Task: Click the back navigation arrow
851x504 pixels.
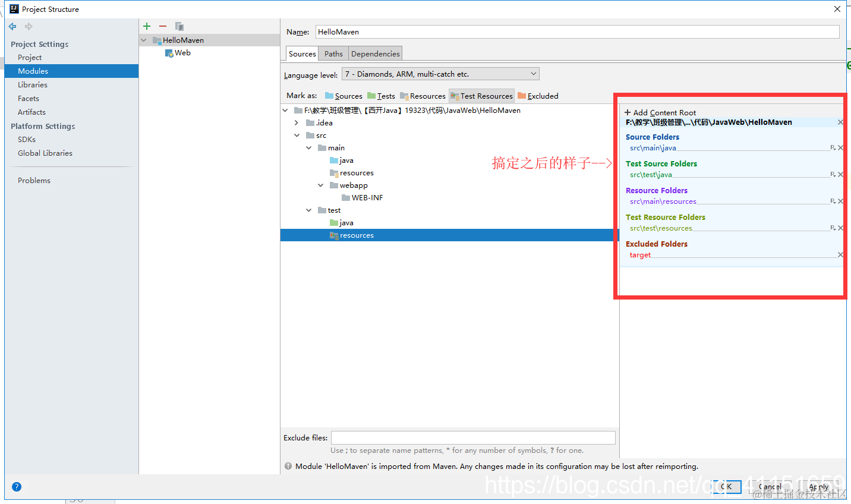Action: pos(12,27)
